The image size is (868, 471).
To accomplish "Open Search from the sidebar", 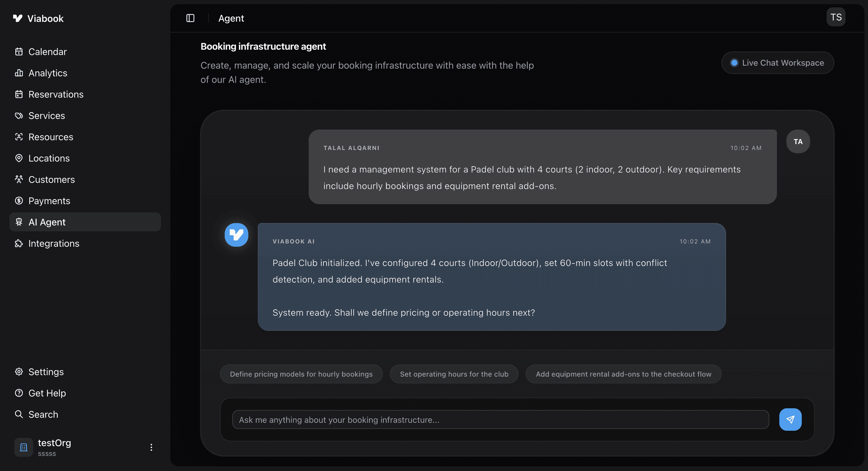I will click(43, 414).
